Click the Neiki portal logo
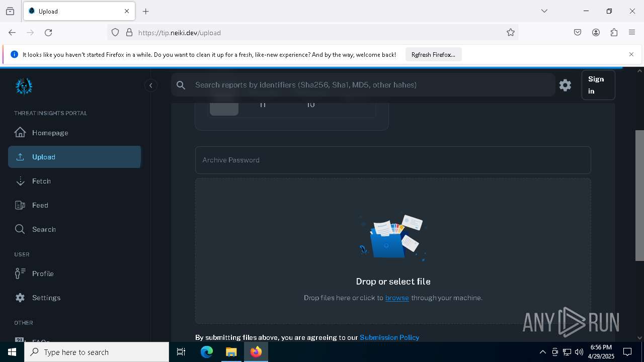Image resolution: width=644 pixels, height=362 pixels. [x=24, y=86]
